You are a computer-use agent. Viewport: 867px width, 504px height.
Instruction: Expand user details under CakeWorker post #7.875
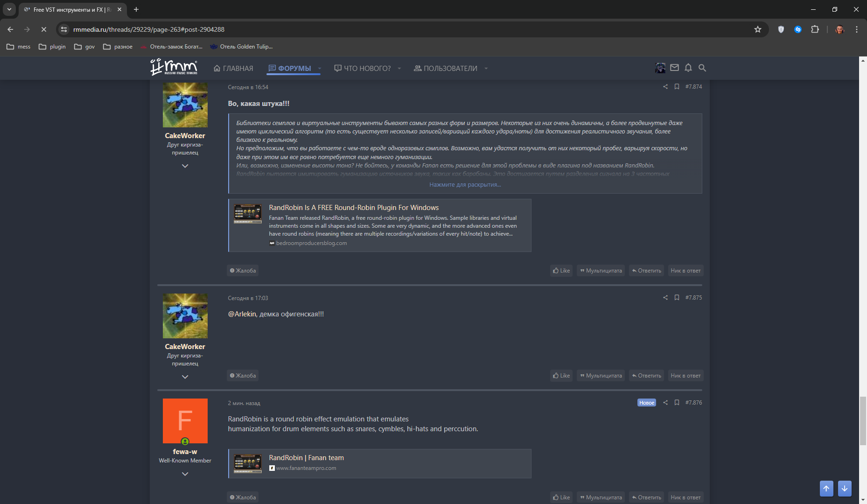click(185, 377)
